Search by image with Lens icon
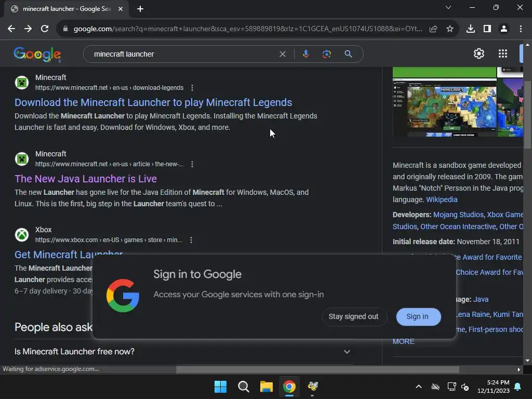Viewport: 532px width, 399px height. (x=326, y=54)
